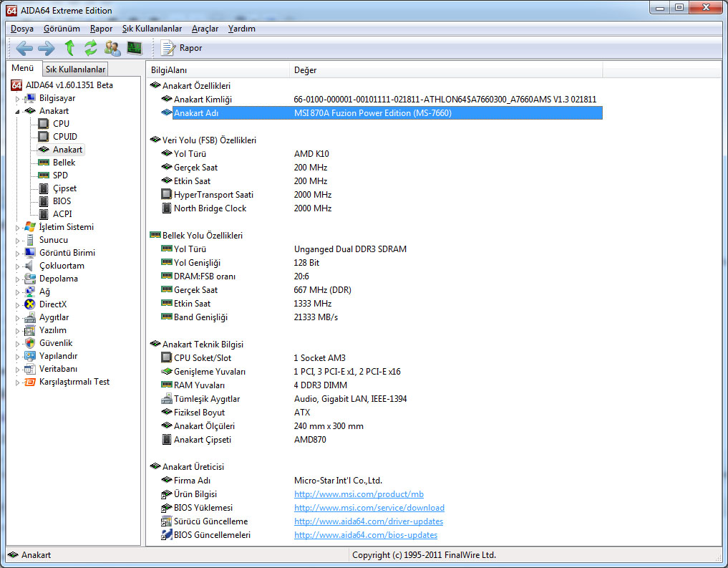Image resolution: width=728 pixels, height=568 pixels.
Task: Click the Depolama storage icon
Action: pos(30,278)
